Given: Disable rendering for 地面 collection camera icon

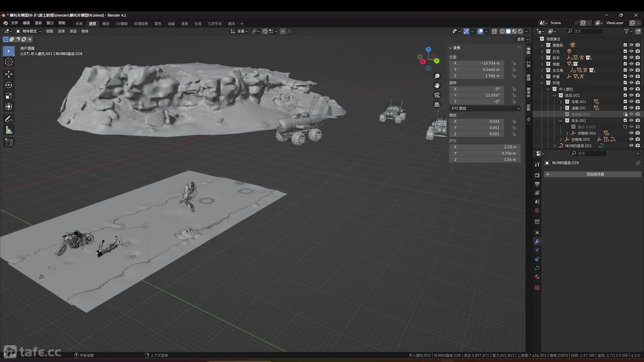Looking at the screenshot, I should 638,64.
